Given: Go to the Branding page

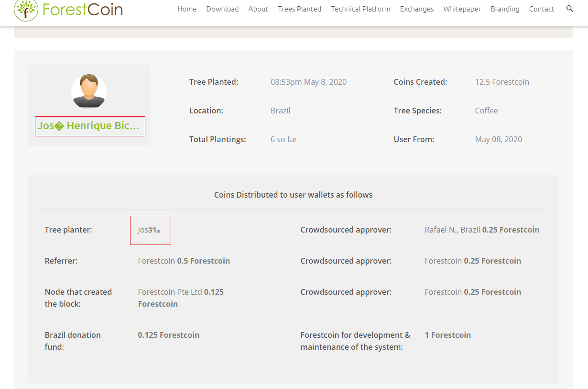Looking at the screenshot, I should [505, 9].
